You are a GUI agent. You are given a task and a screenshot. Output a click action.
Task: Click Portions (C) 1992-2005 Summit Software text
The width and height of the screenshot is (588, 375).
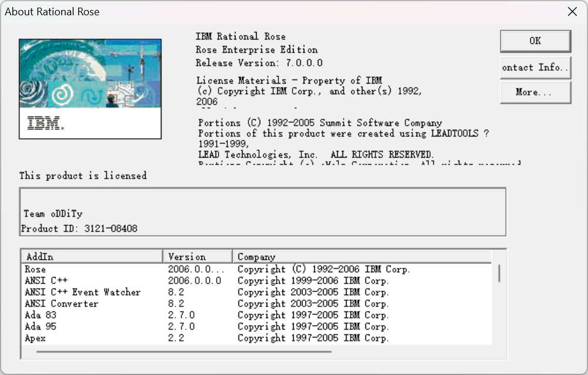(320, 123)
